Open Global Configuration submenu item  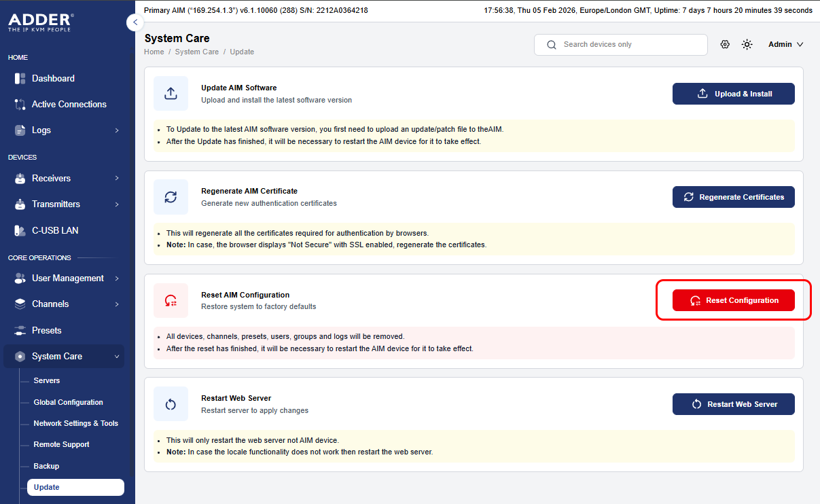click(68, 402)
